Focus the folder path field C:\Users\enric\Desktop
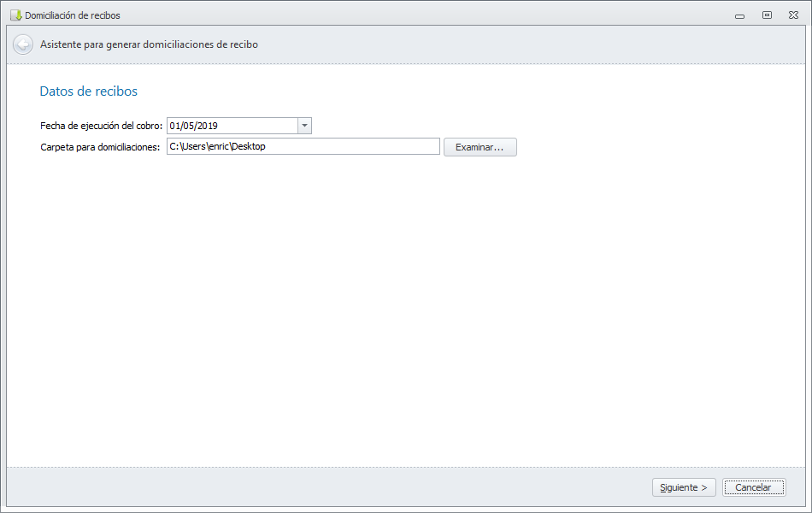The image size is (812, 513). pyautogui.click(x=303, y=147)
